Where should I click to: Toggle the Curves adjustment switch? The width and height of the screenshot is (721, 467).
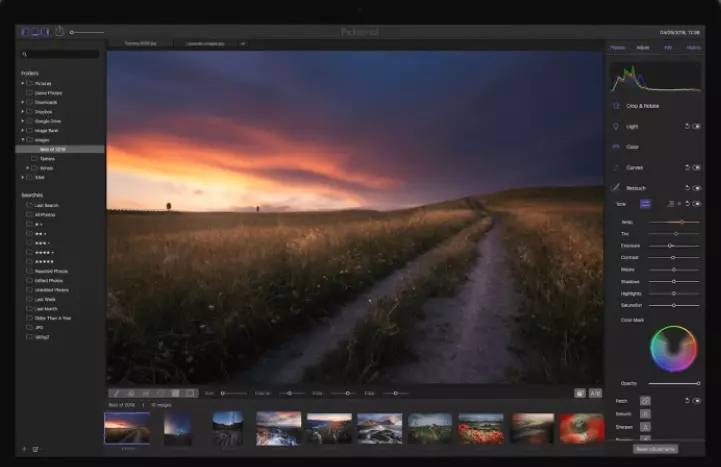(697, 168)
